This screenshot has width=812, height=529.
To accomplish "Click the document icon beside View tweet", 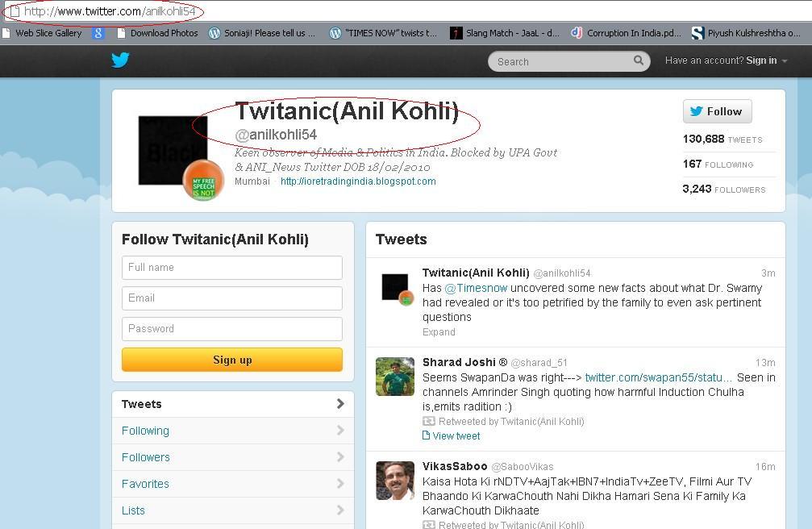I will 427,435.
